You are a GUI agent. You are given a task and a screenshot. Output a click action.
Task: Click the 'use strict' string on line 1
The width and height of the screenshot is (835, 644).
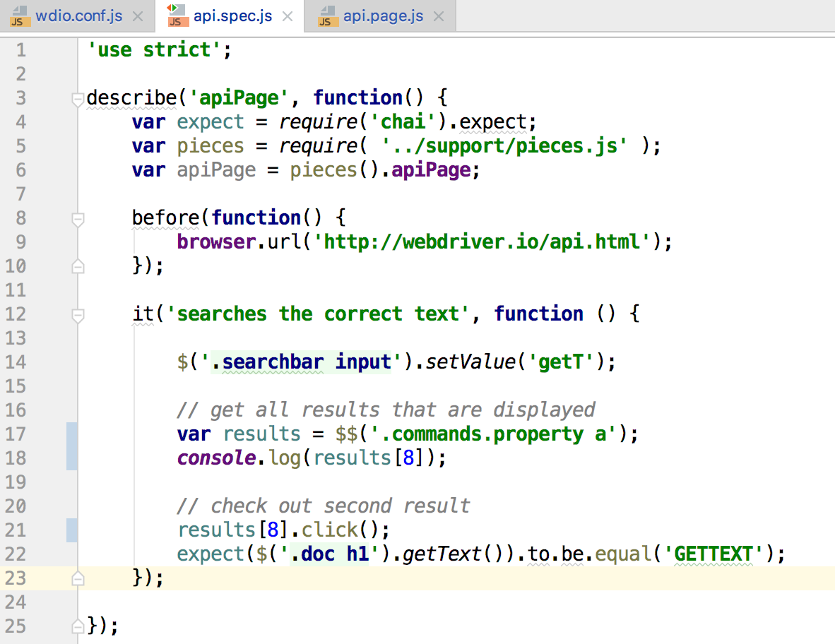[154, 50]
